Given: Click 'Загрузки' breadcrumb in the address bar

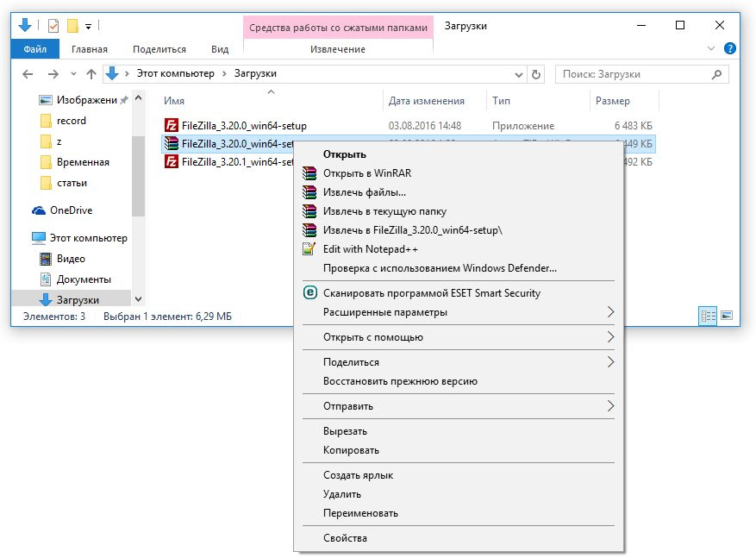Looking at the screenshot, I should click(255, 73).
